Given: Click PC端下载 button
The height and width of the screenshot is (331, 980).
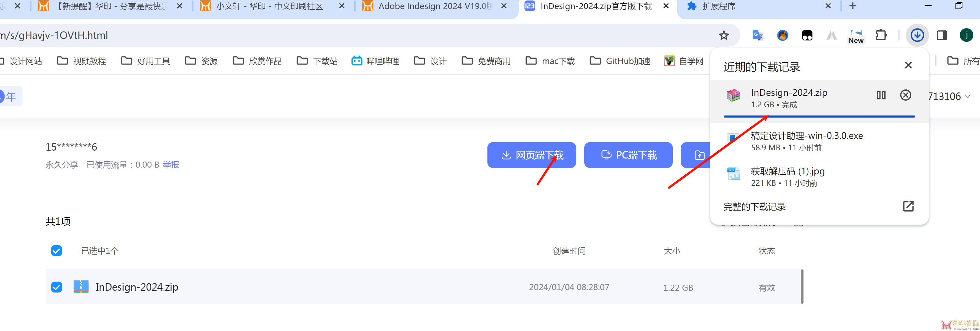Looking at the screenshot, I should (628, 155).
